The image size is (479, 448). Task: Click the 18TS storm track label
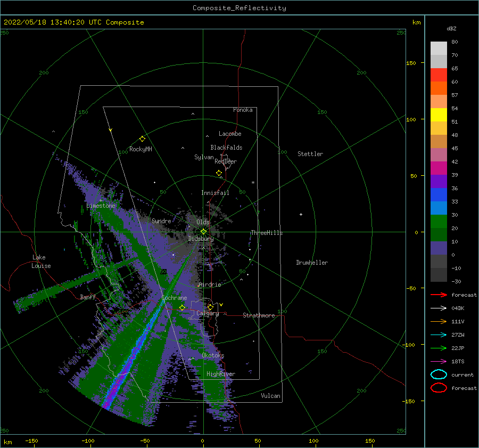click(x=458, y=362)
